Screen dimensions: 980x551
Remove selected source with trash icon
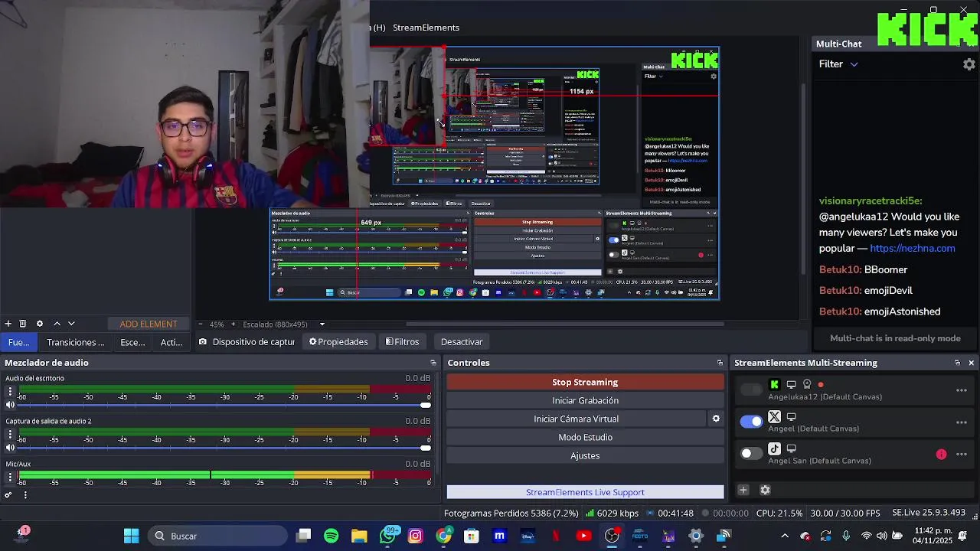[23, 324]
